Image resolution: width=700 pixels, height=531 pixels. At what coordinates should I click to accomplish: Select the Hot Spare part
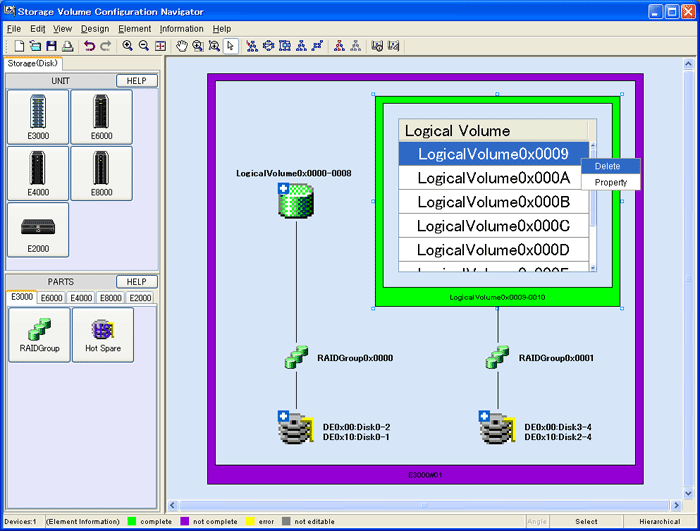click(x=103, y=334)
